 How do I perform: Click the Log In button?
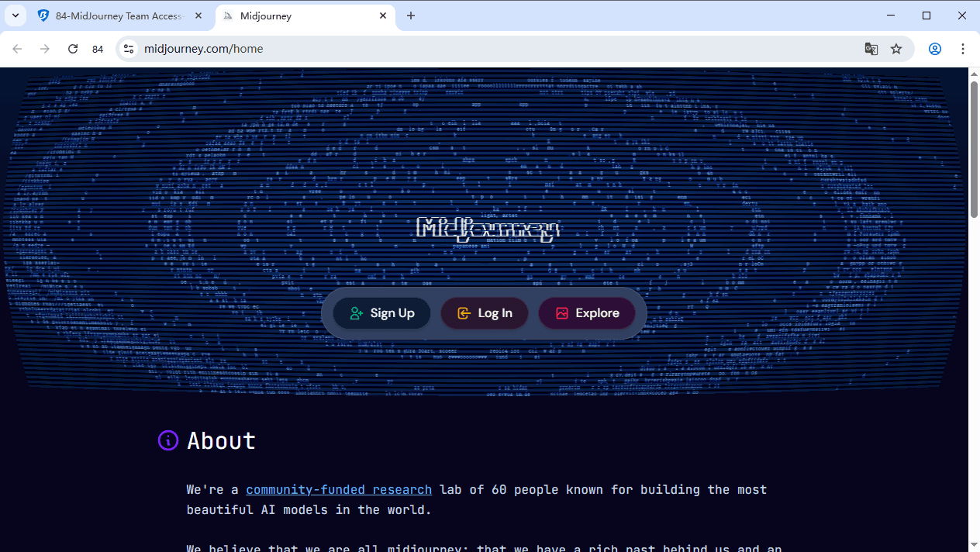click(485, 313)
